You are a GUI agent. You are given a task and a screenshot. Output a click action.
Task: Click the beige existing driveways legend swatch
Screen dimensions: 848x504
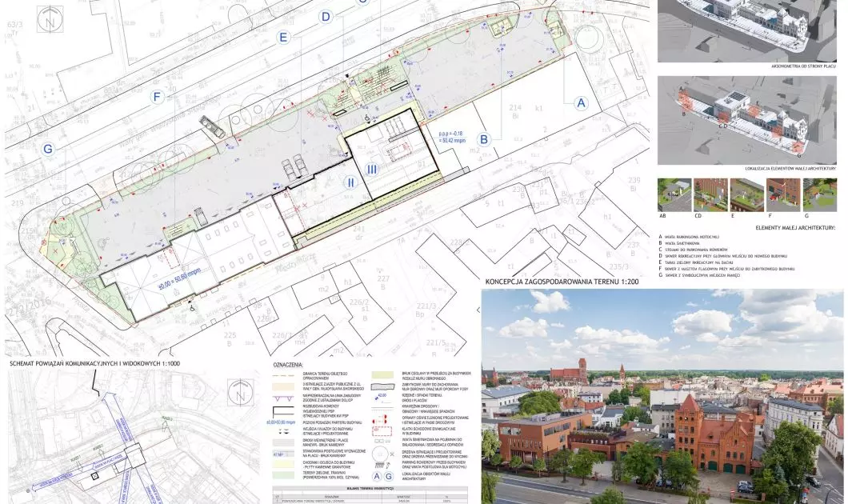click(x=283, y=386)
